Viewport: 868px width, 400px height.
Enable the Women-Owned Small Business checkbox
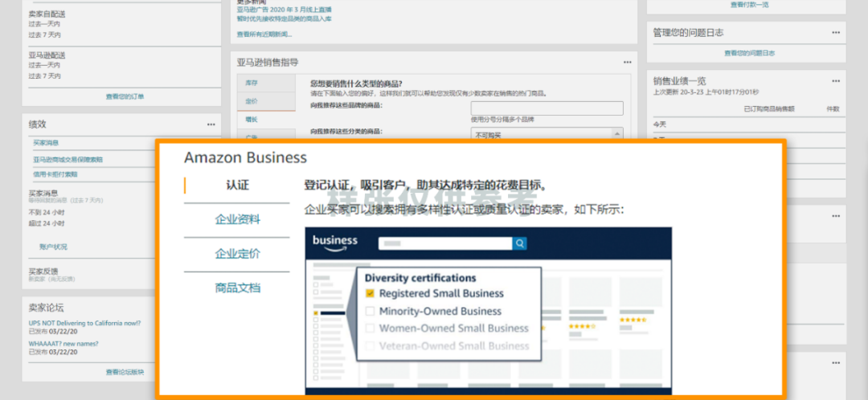pos(370,329)
